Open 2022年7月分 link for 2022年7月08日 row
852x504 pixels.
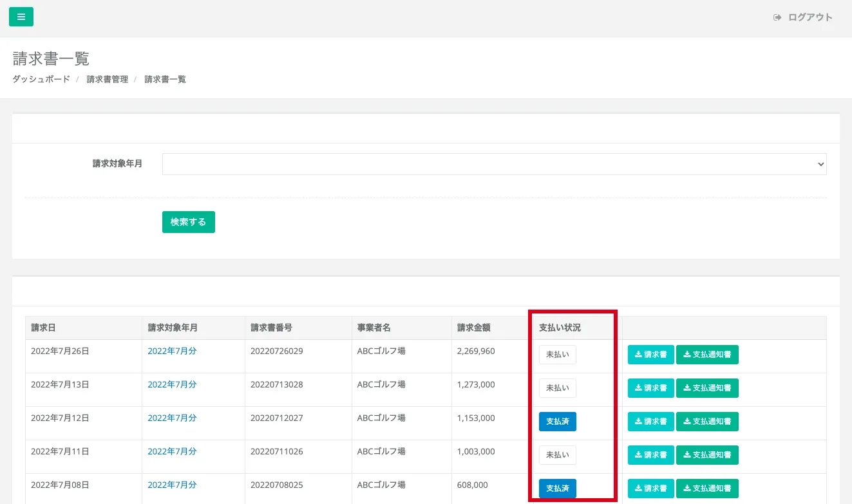coord(172,485)
